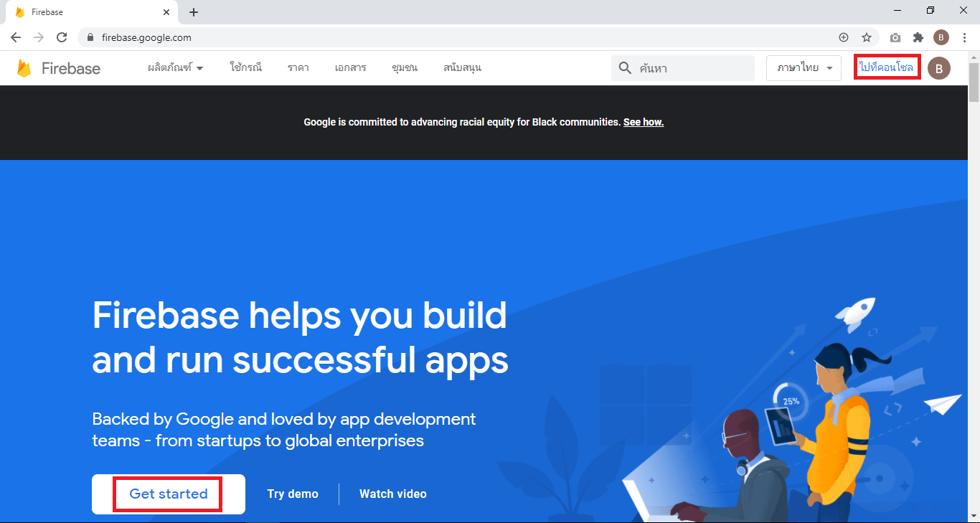The width and height of the screenshot is (980, 523).
Task: Open the สนับสนุน support menu item
Action: tap(463, 68)
